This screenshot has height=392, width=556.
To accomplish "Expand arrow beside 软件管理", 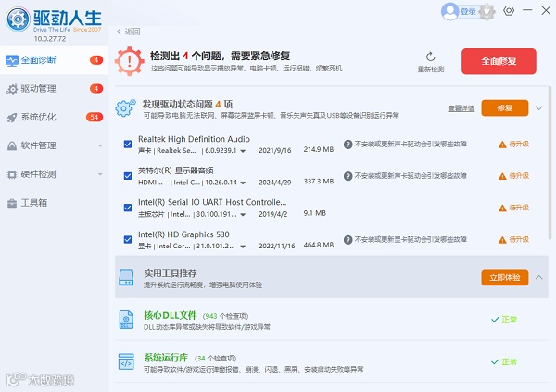I will tap(100, 145).
